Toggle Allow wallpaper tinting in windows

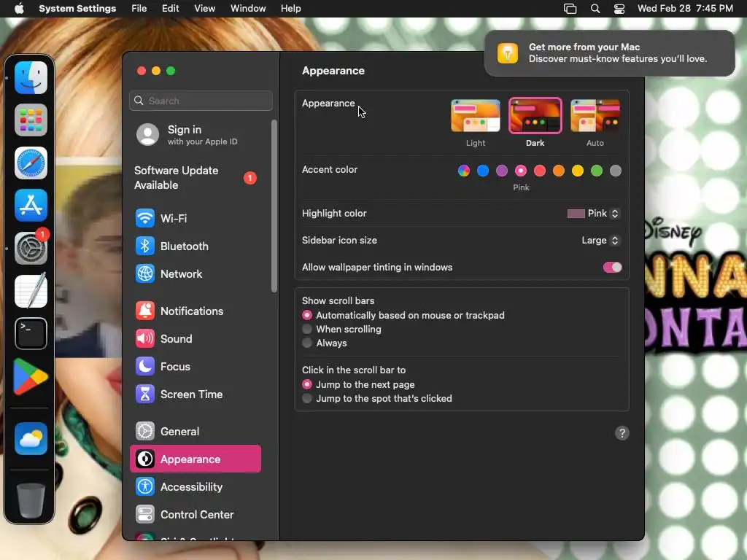[x=612, y=267]
